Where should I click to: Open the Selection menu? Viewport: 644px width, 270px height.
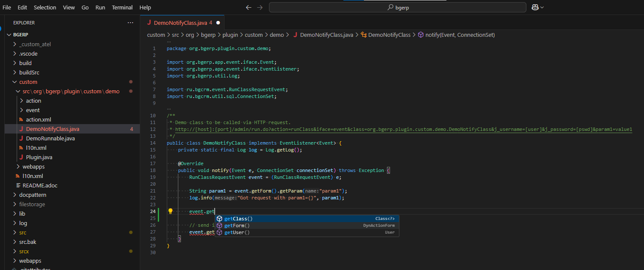(x=45, y=7)
